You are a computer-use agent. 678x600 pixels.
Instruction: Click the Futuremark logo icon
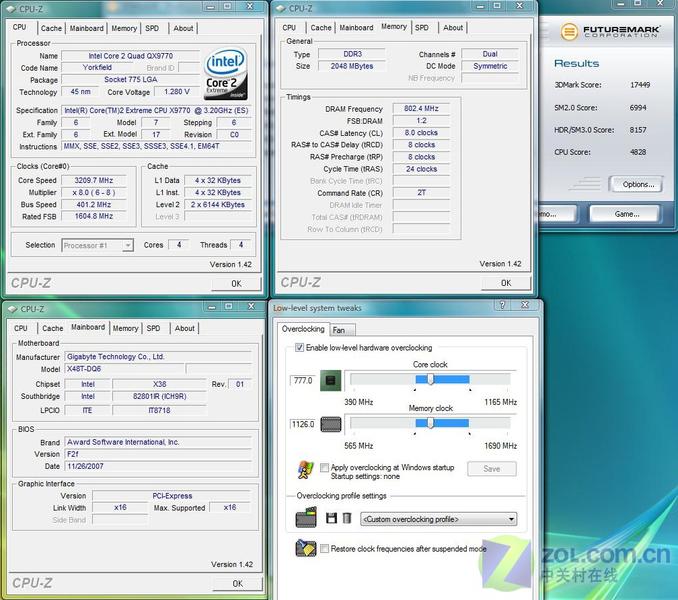tap(569, 32)
